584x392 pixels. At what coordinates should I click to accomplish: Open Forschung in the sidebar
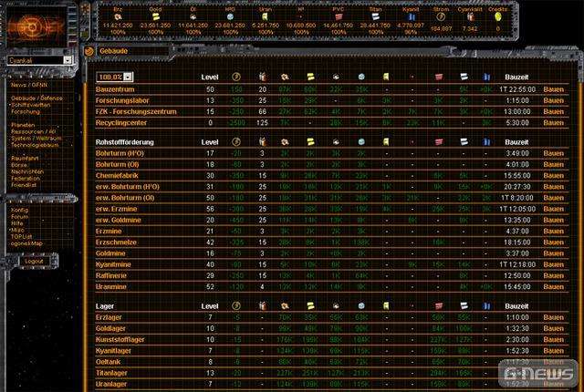(25, 111)
